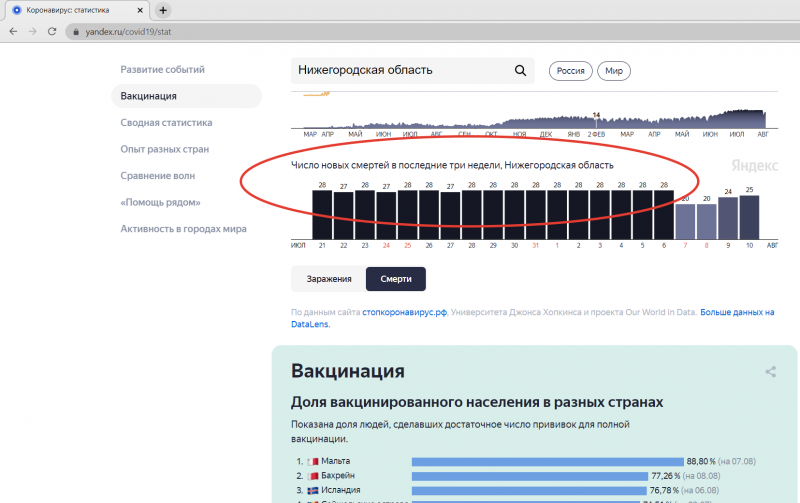
Task: Click the 76,78 % value for Исландия
Action: click(x=664, y=490)
